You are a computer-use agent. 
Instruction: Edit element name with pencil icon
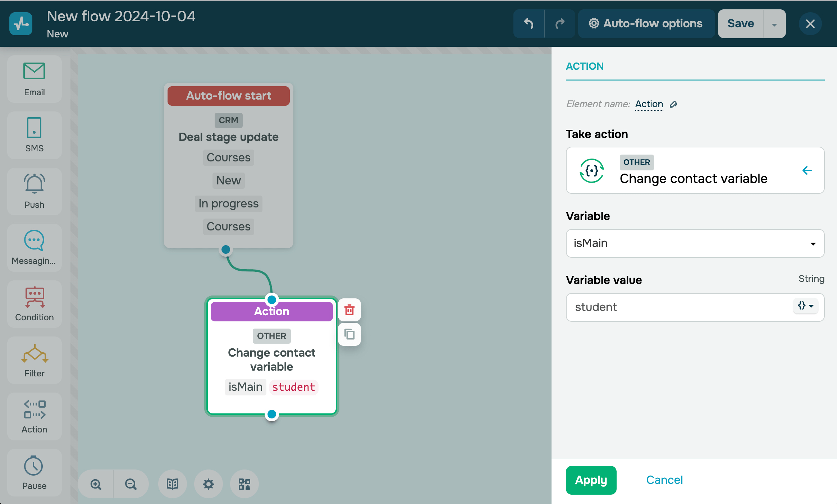tap(673, 104)
